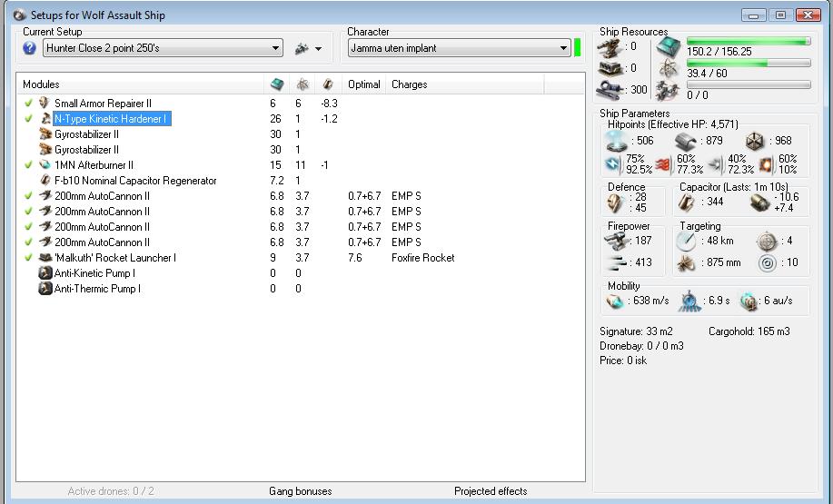The height and width of the screenshot is (504, 833).
Task: Click the armor hitpoints icon showing 879
Action: 686,142
